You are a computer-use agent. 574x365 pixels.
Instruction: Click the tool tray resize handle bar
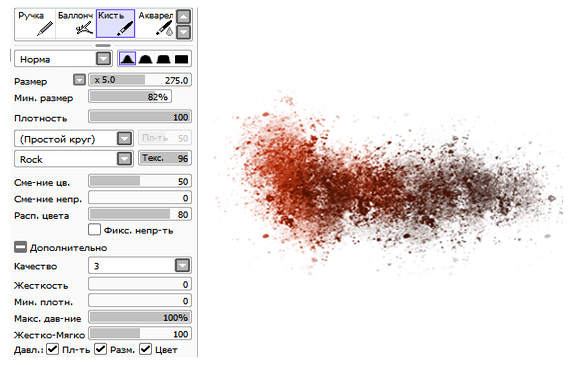click(x=103, y=45)
